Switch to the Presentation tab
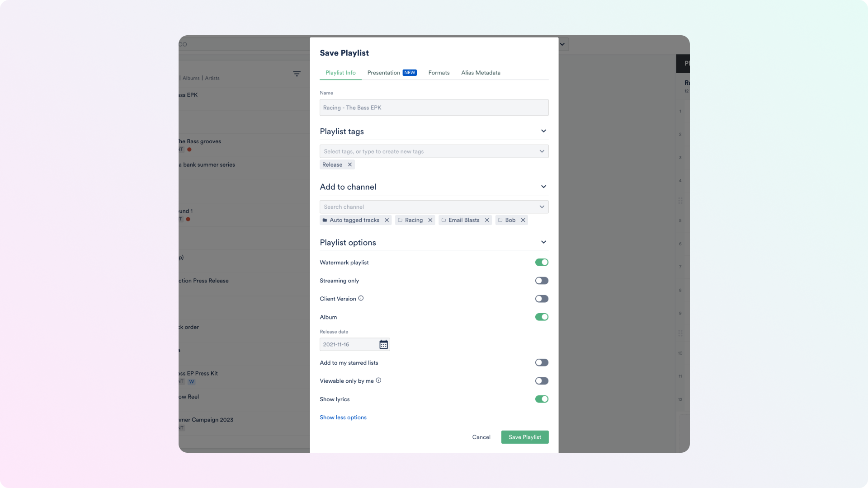 383,73
